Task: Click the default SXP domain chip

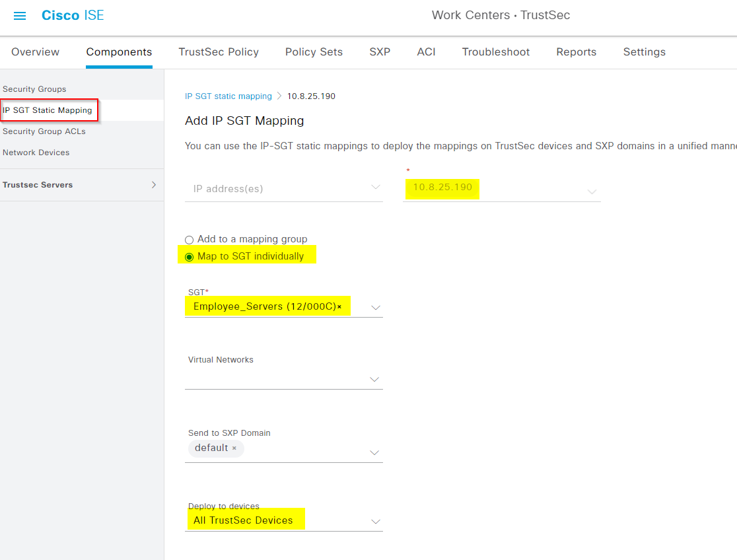Action: 216,448
